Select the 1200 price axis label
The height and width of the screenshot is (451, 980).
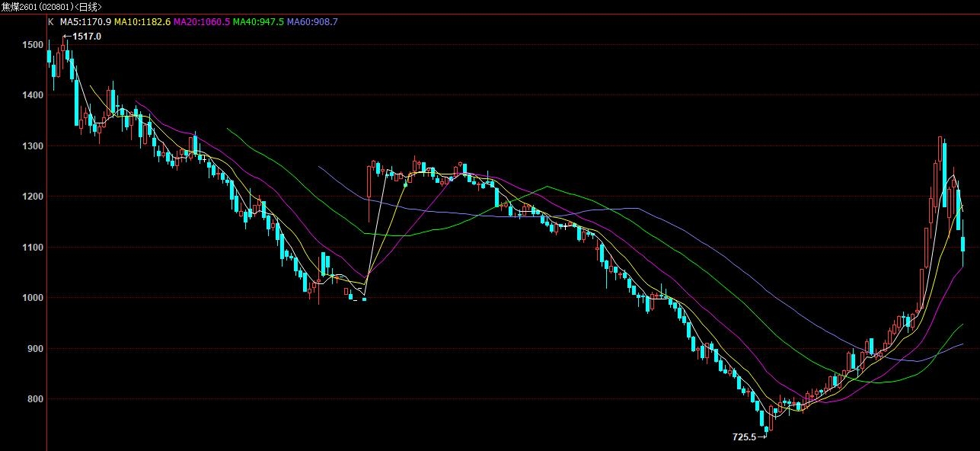[33, 197]
